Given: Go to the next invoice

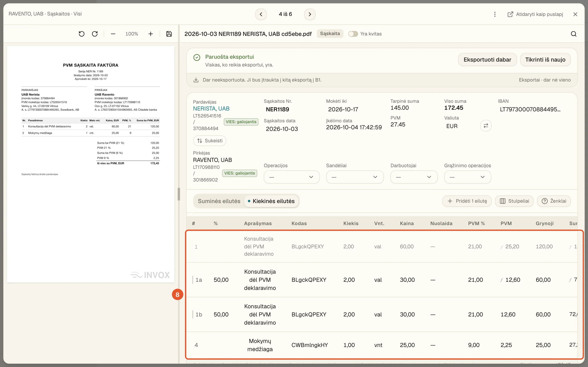Looking at the screenshot, I should (310, 14).
